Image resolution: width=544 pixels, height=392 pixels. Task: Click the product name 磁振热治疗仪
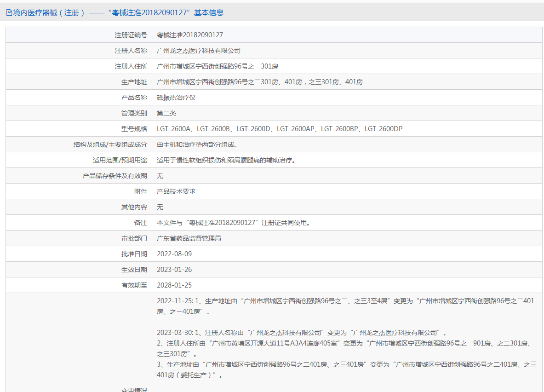click(176, 98)
